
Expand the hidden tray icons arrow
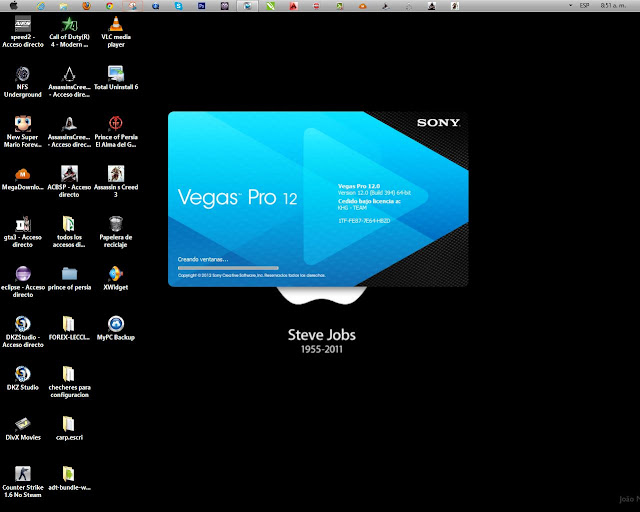pyautogui.click(x=570, y=6)
